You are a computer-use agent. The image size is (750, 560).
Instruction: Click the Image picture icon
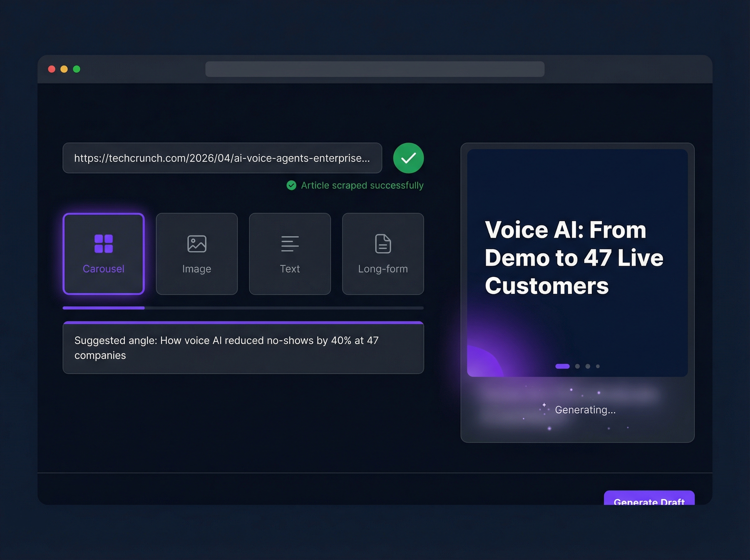pyautogui.click(x=197, y=243)
